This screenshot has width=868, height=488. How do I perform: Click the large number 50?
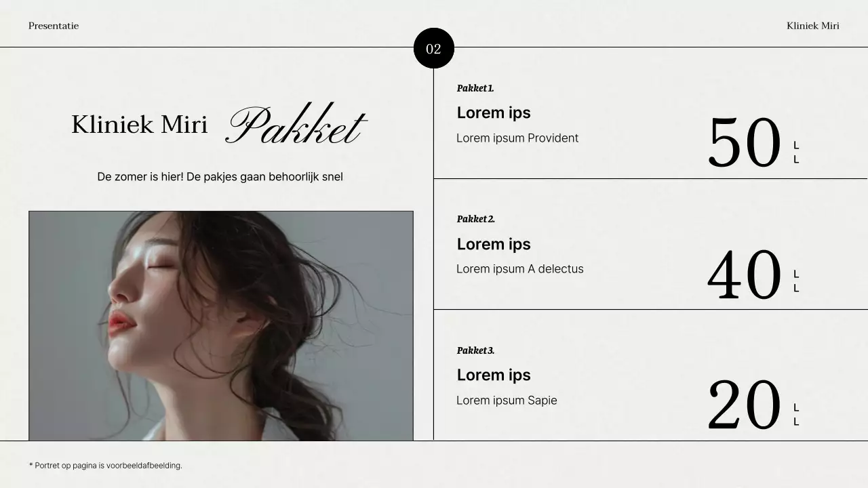click(745, 143)
